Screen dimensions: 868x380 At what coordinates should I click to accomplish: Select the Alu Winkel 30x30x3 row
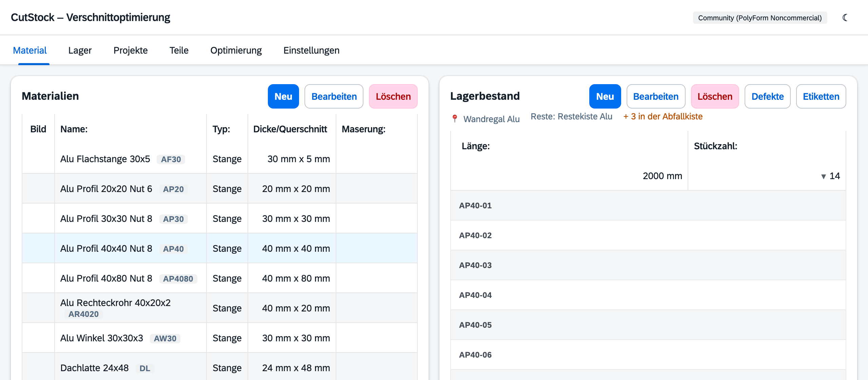(x=220, y=338)
